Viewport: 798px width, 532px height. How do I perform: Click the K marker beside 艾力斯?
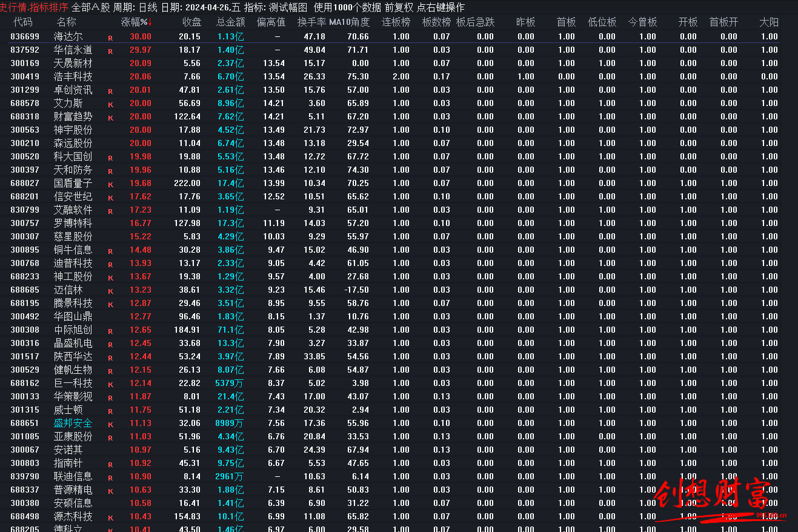(110, 104)
